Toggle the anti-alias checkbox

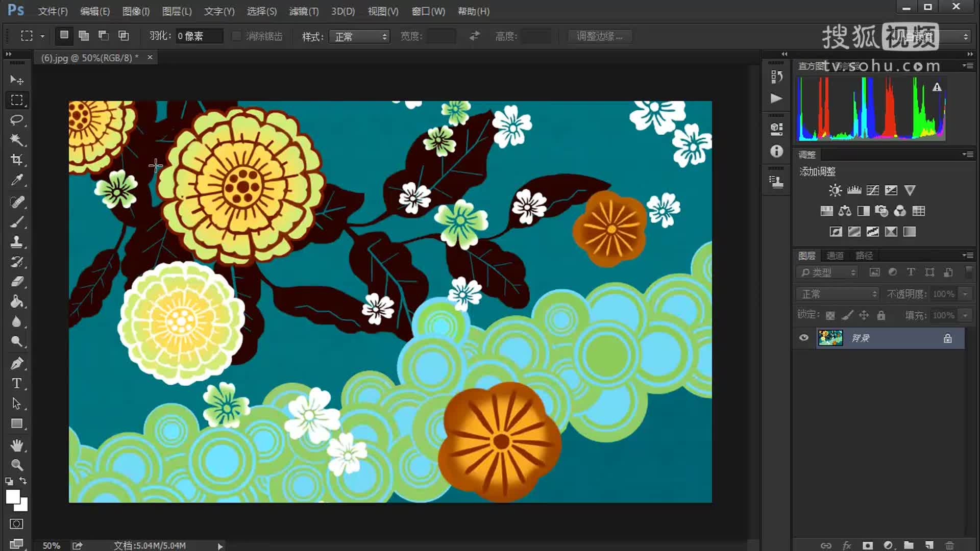click(x=236, y=36)
